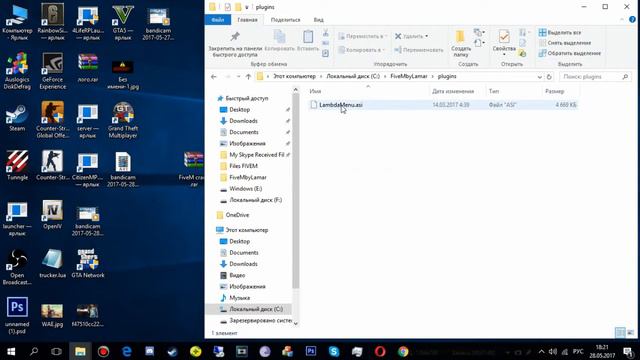The image size is (640, 360).
Task: Click the navigation pane vertical scrollbar
Action: pos(296,191)
